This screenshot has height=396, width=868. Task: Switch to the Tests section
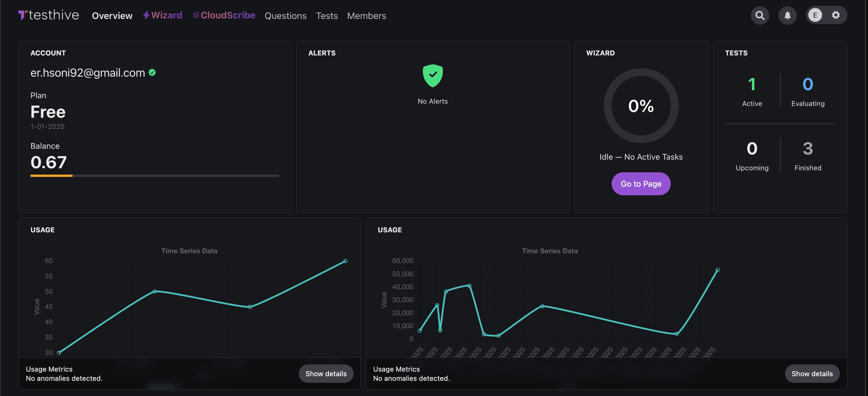(327, 16)
